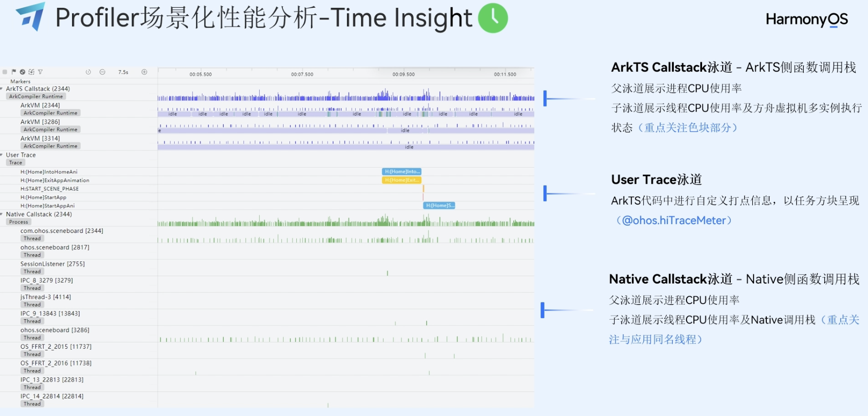Viewport: 868px width, 416px height.
Task: Zoom in timeline with plus icon
Action: pos(145,72)
